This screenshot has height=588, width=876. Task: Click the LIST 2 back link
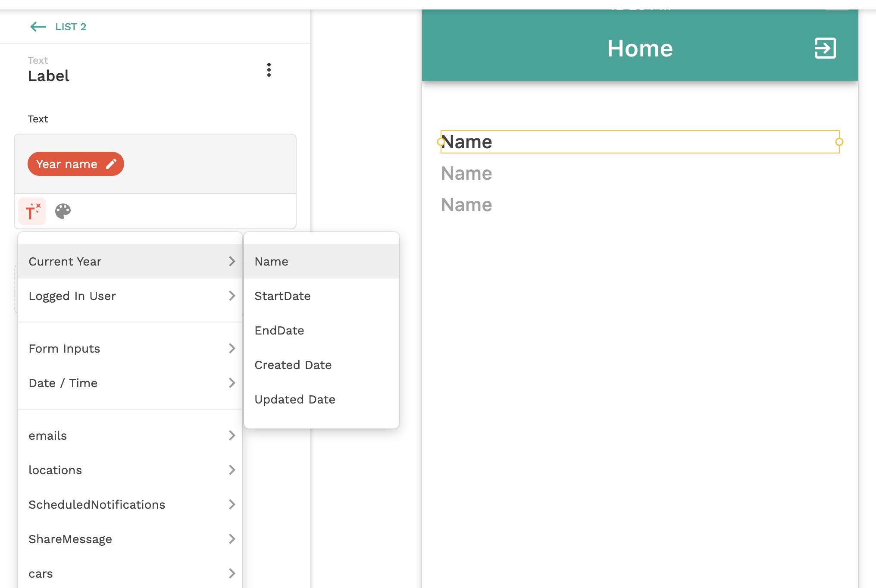click(x=71, y=27)
